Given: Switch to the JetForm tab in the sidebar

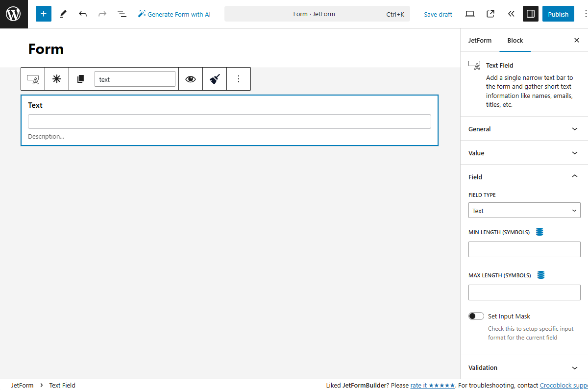Looking at the screenshot, I should coord(480,40).
